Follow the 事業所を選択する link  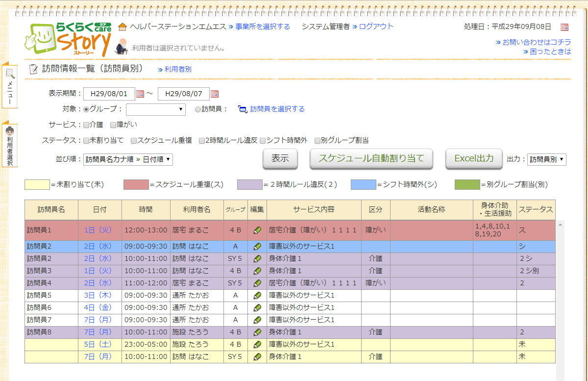point(263,26)
